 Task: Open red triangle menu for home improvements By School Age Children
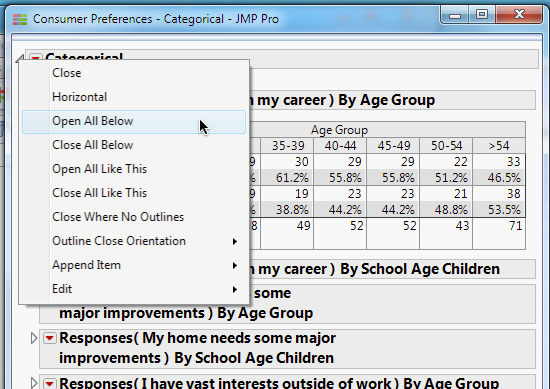(49, 338)
